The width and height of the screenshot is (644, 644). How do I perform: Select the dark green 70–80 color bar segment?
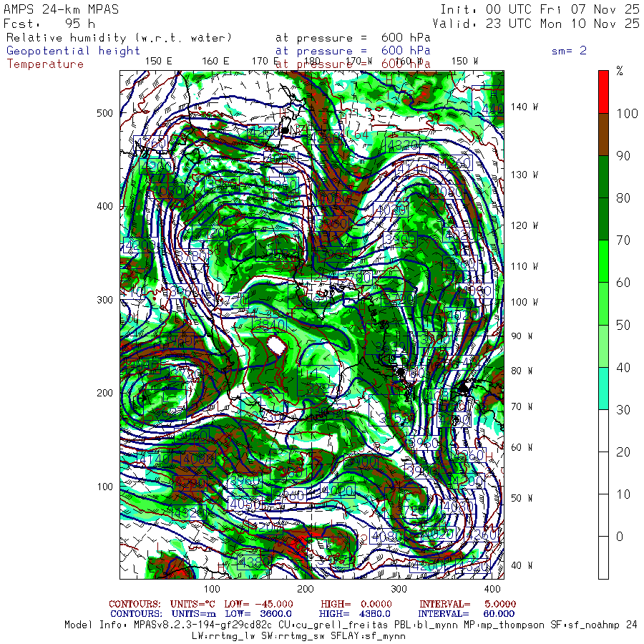click(x=603, y=219)
